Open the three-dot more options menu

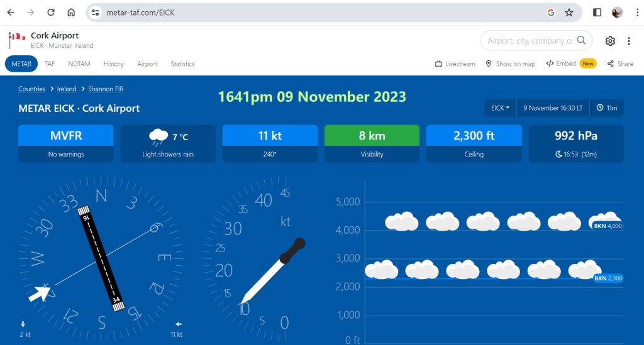click(629, 41)
